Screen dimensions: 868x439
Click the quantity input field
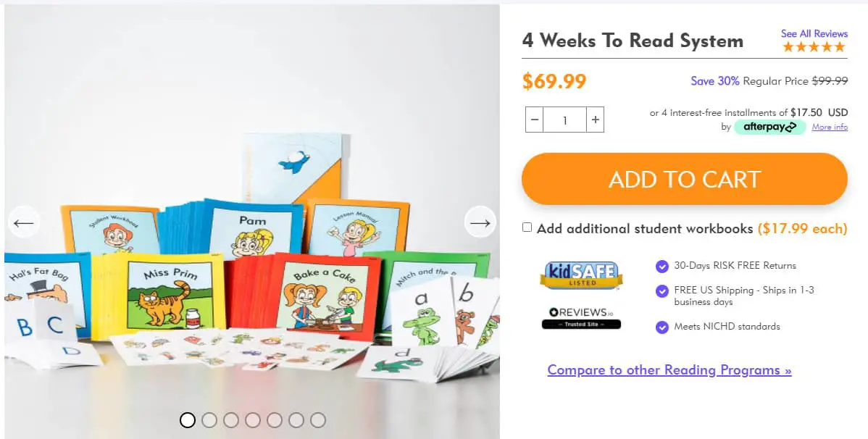(x=564, y=120)
